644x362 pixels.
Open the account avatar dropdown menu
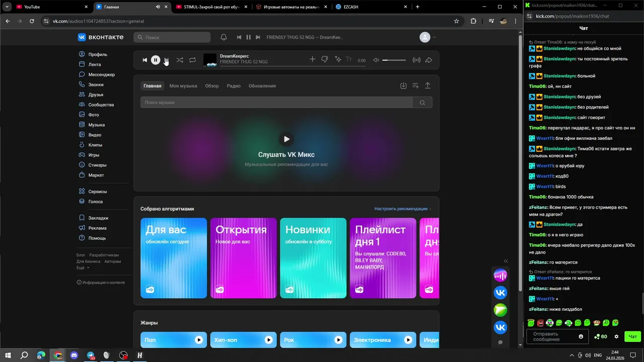coord(428,37)
